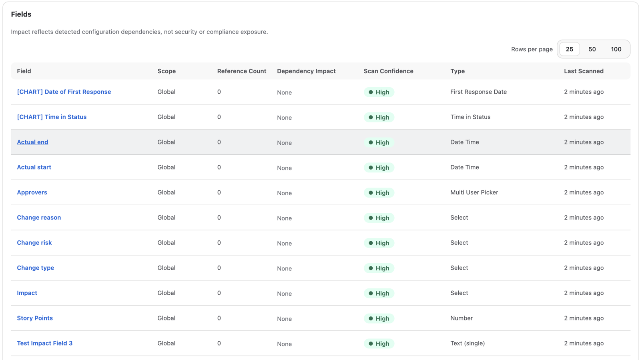Click the High badge on the Story Points row

coord(379,318)
